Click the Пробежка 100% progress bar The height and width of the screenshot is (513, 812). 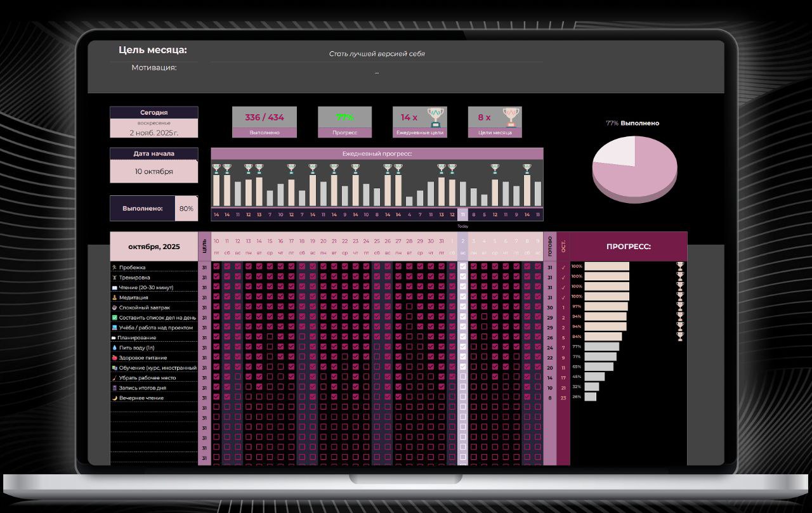pyautogui.click(x=606, y=266)
